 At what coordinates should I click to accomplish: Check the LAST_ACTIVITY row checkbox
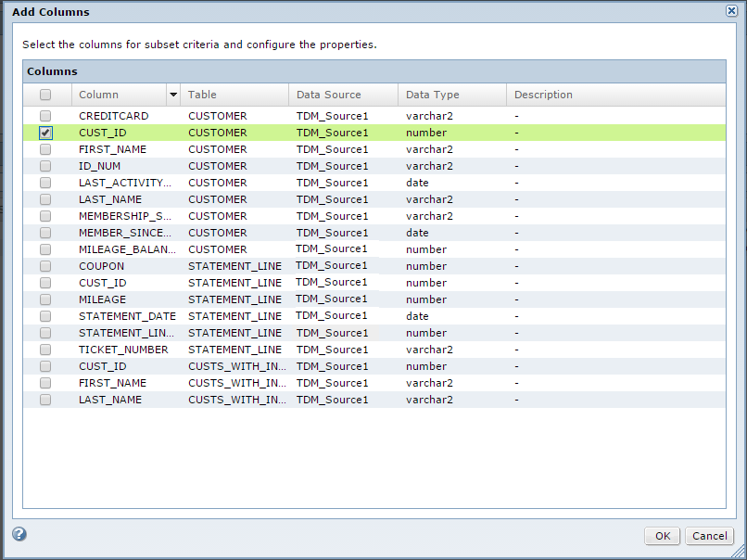click(x=45, y=183)
